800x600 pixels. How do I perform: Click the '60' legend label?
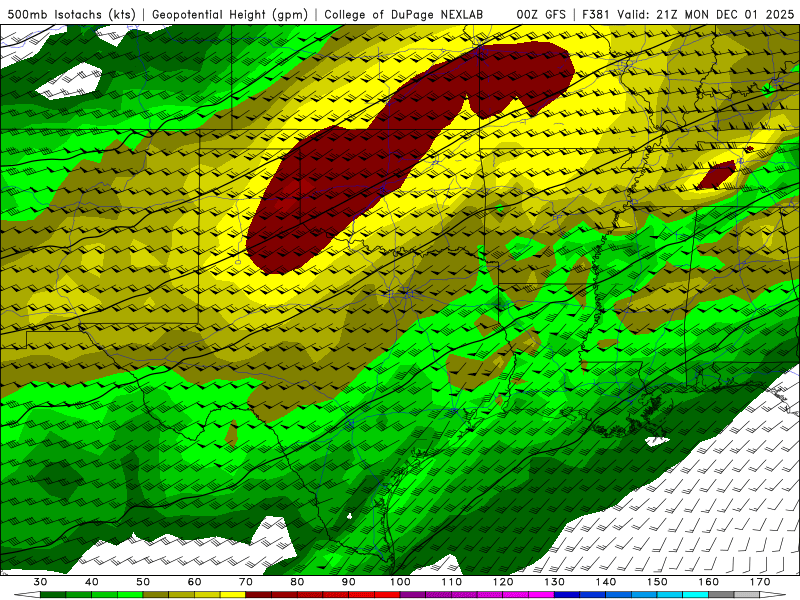(194, 582)
